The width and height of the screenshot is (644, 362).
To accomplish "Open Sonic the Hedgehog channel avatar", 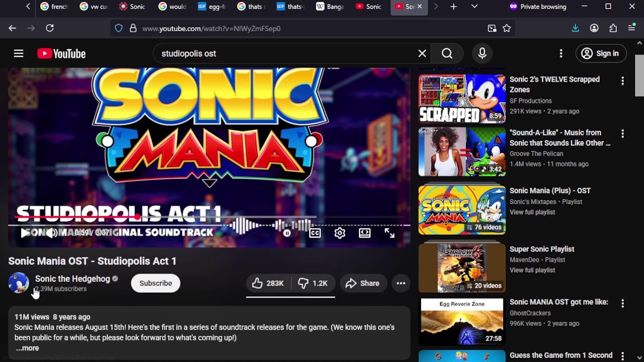I will pyautogui.click(x=19, y=283).
